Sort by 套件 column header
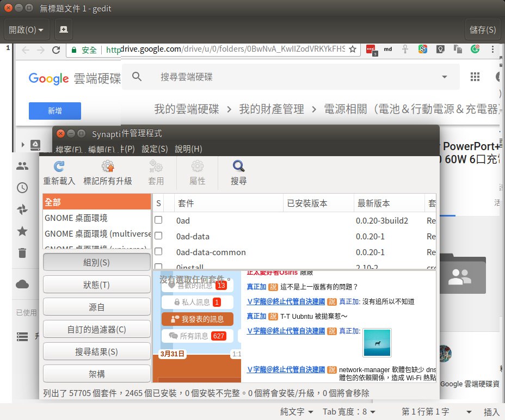The width and height of the screenshot is (505, 420). (229, 203)
